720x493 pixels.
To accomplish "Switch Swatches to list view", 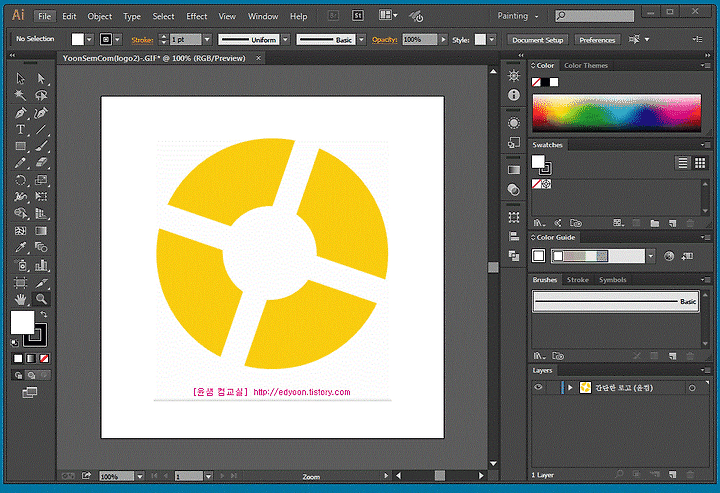I will [x=683, y=163].
